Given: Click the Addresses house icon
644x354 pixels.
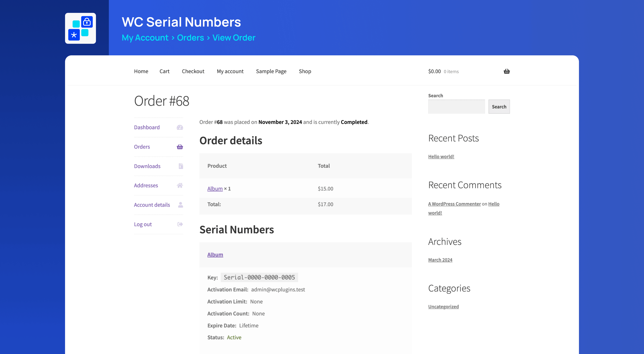Looking at the screenshot, I should click(x=180, y=185).
